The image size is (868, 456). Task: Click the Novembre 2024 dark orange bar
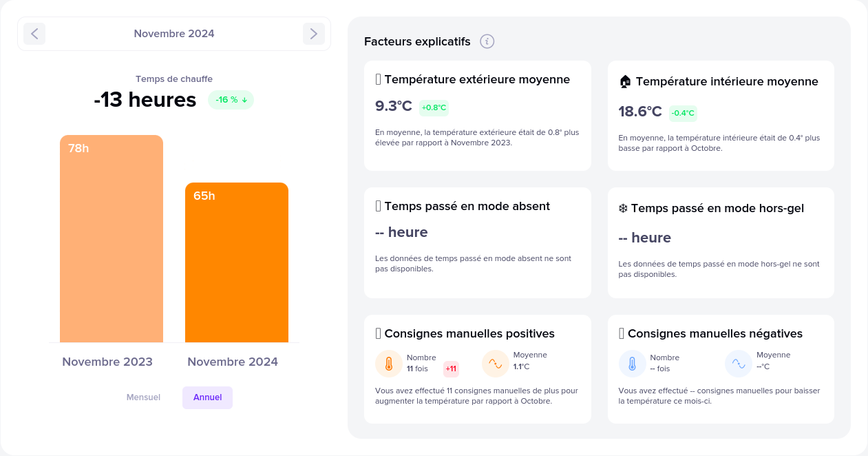pos(237,265)
